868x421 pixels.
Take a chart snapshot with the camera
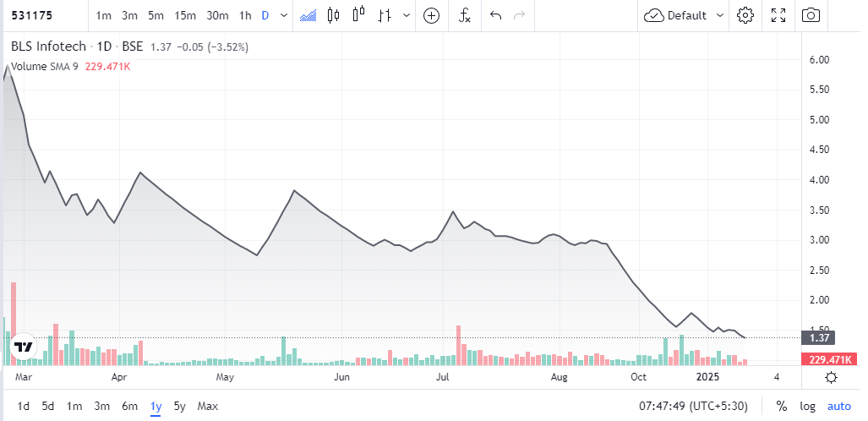coord(811,15)
